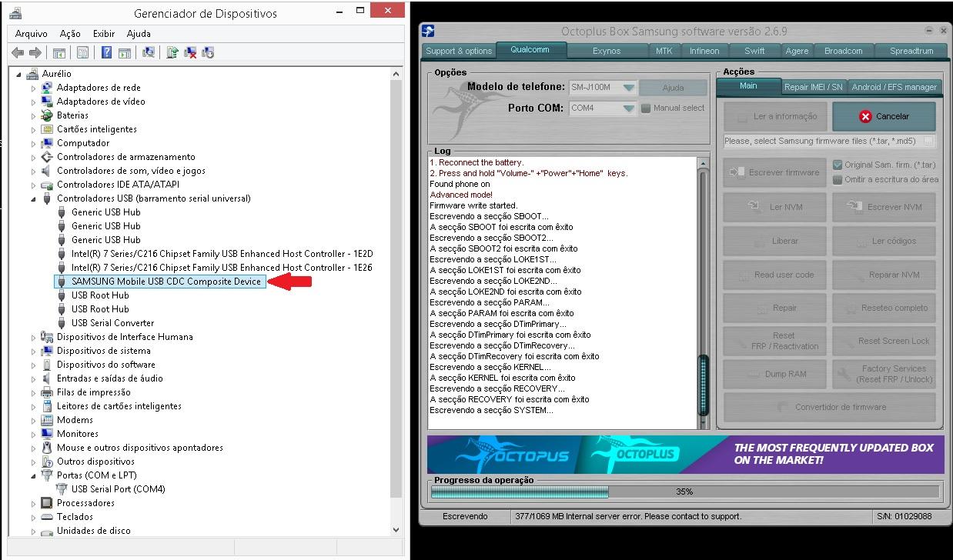Switch to the MTK tab
Screen dimensions: 953x560
click(x=664, y=51)
